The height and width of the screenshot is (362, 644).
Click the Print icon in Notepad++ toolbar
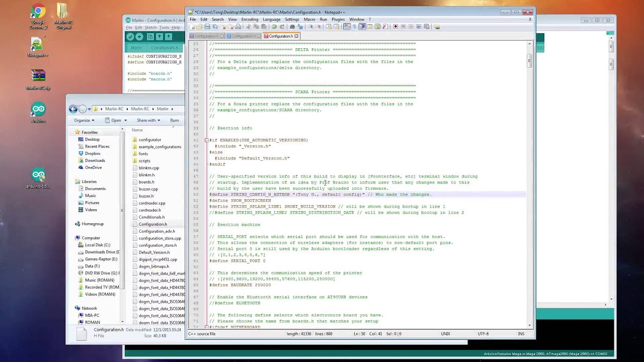pos(238,27)
